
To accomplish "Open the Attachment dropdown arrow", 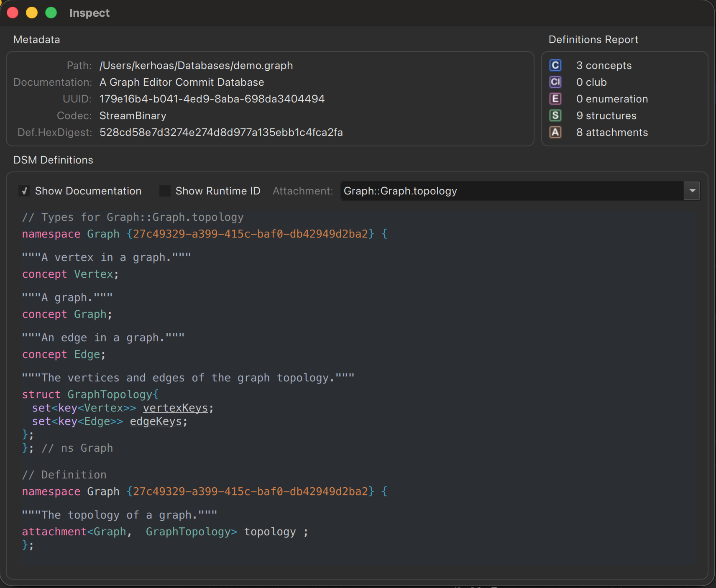I will pyautogui.click(x=692, y=191).
